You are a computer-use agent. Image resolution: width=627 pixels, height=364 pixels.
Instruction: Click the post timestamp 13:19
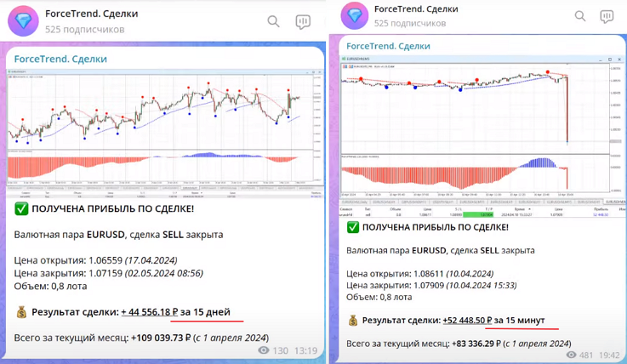[306, 350]
